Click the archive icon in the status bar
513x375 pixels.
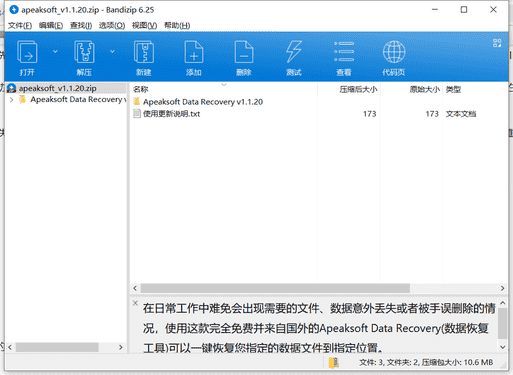click(333, 363)
